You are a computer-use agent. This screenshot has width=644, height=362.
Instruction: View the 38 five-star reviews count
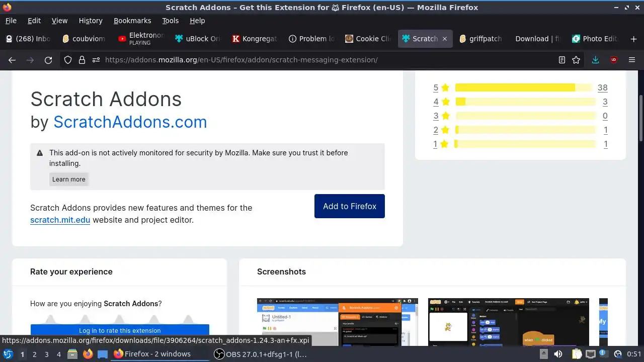click(x=603, y=87)
